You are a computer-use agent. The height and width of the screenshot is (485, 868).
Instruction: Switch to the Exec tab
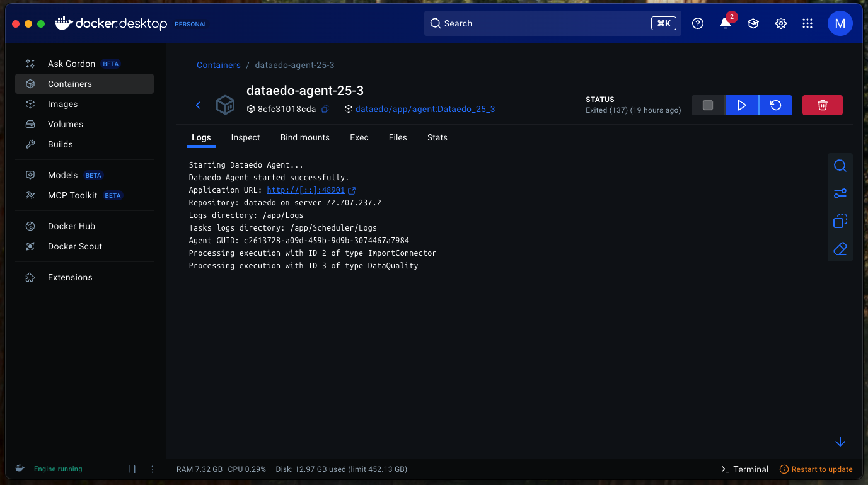(x=359, y=137)
